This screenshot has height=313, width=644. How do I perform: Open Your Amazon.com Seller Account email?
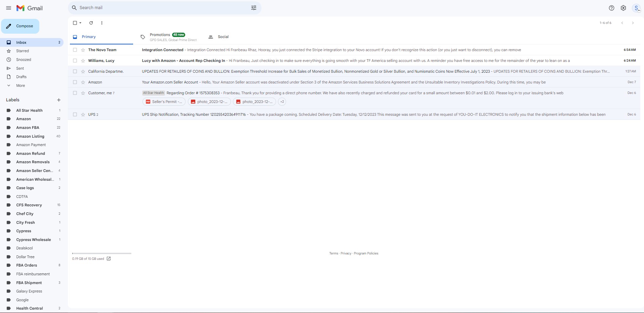click(355, 82)
